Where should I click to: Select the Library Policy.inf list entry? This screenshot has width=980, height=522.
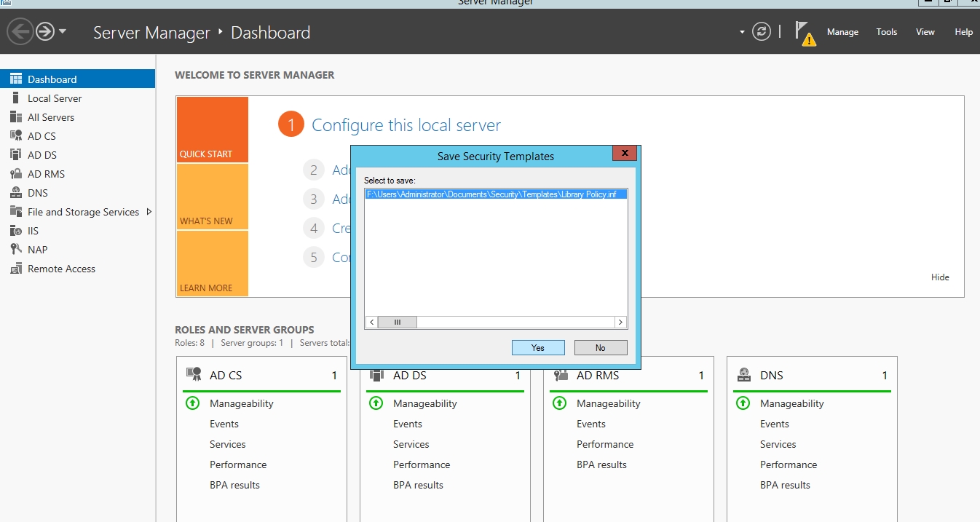[495, 194]
